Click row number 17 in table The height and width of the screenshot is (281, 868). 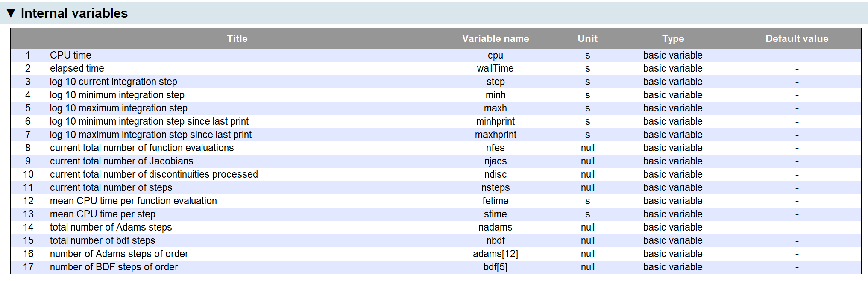pos(28,267)
